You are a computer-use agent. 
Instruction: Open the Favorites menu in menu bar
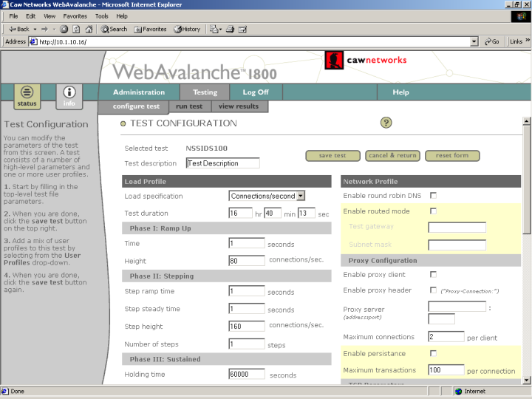[75, 16]
